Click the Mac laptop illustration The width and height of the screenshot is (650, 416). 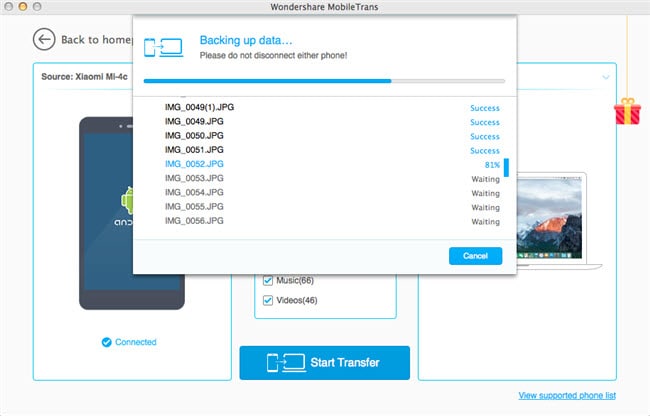tap(558, 220)
